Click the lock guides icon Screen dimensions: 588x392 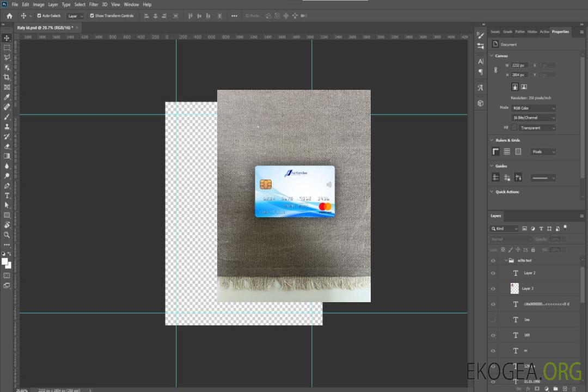click(507, 177)
